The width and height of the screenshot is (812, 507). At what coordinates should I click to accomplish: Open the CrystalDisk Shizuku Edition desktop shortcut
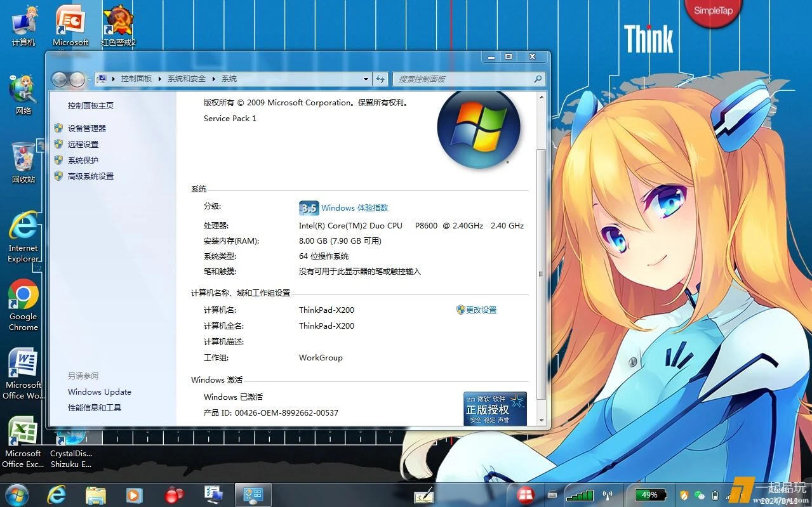point(71,449)
